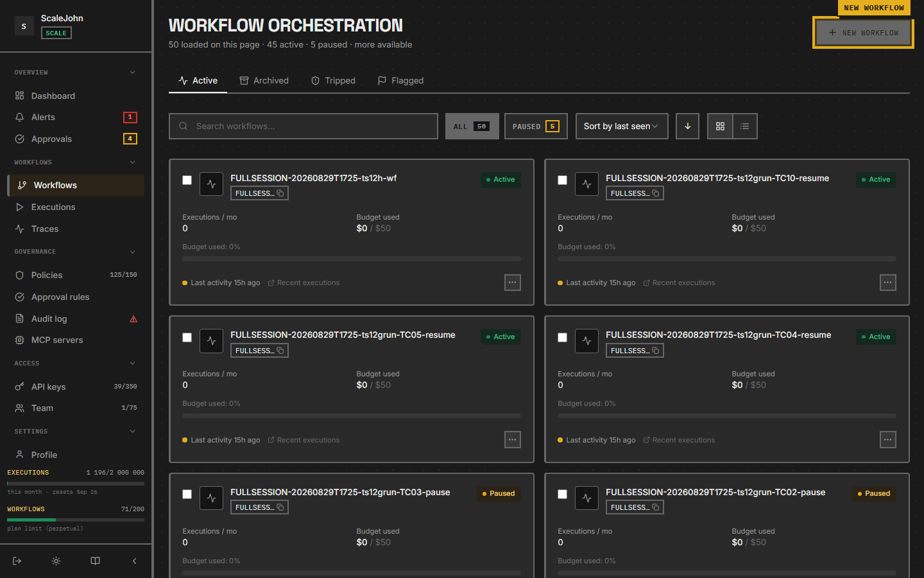Image resolution: width=924 pixels, height=578 pixels.
Task: Open Recent executions for ts12h-wf
Action: 304,283
